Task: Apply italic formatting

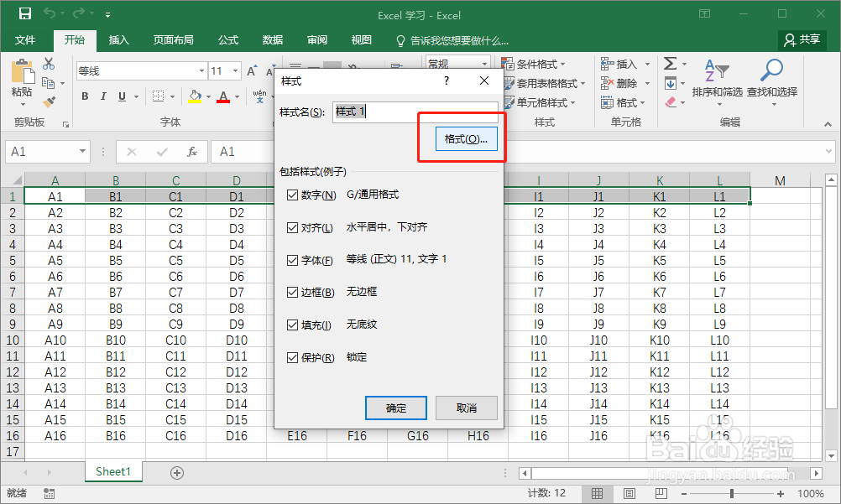Action: click(x=103, y=96)
